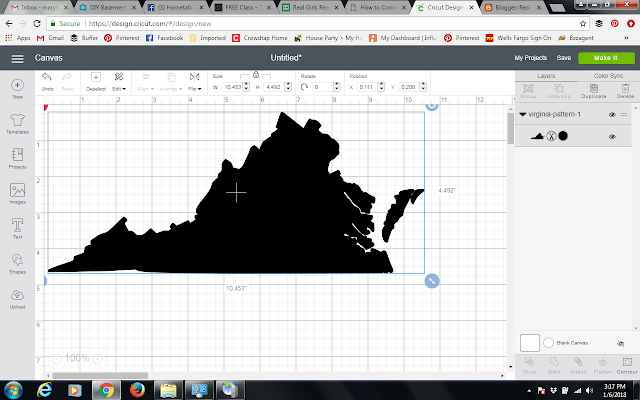
Task: Click the canvas horizontal scrollbar
Action: click(100, 376)
